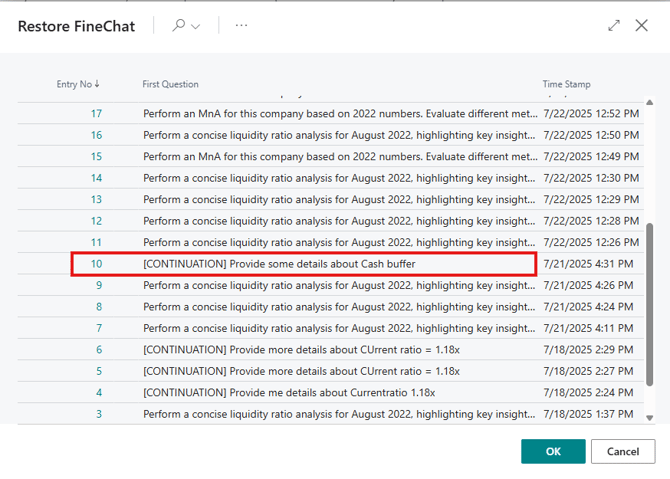Expand the dialog to full screen
The height and width of the screenshot is (479, 670).
pos(614,26)
